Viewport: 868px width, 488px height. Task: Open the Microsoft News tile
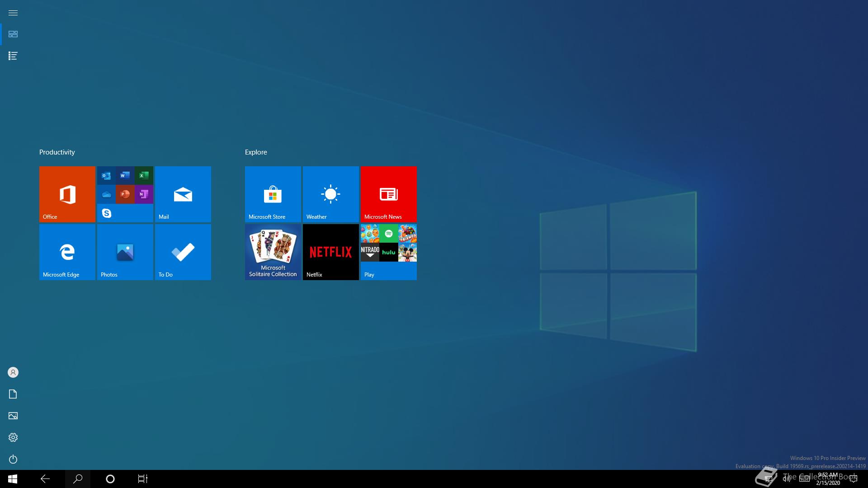[x=389, y=194]
